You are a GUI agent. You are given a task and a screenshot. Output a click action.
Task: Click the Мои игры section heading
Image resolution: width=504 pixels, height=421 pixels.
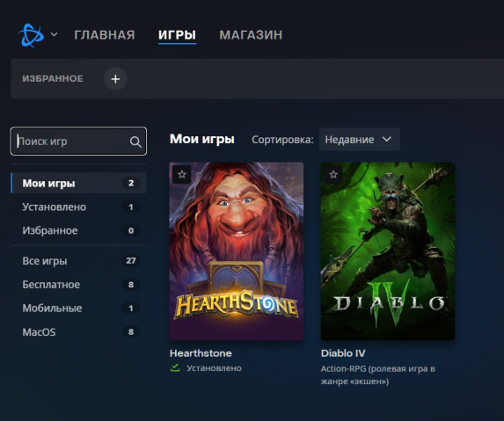(x=202, y=139)
